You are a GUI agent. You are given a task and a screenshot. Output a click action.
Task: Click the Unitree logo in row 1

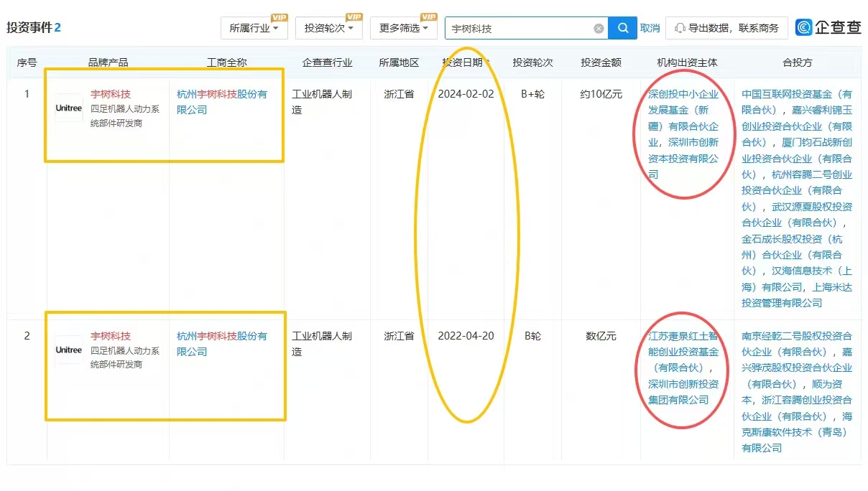(x=69, y=108)
